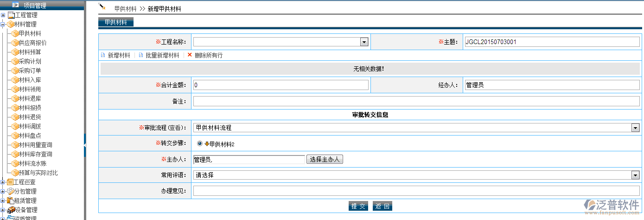Click the 工程巡查 module icon

pos(10,182)
